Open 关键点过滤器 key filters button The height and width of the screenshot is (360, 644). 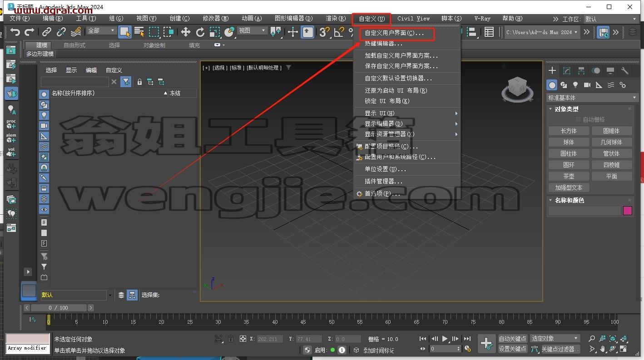[x=560, y=349]
